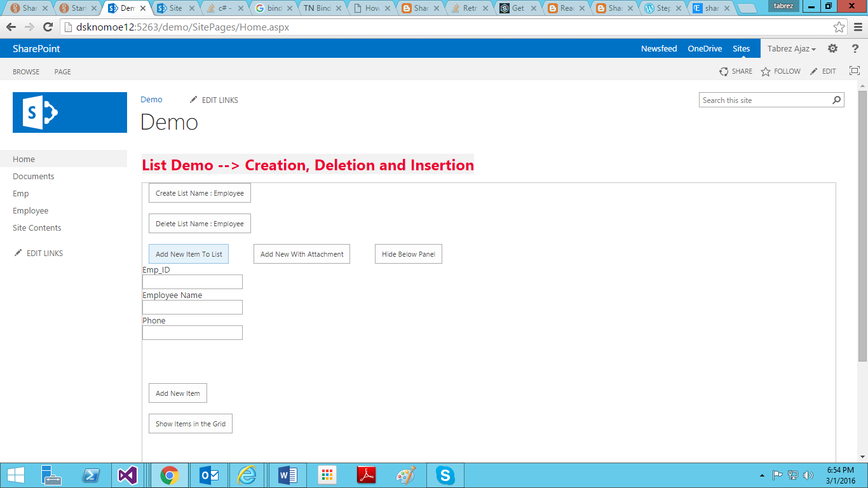868x488 pixels.
Task: Select the BROWSE tab
Action: (x=25, y=71)
